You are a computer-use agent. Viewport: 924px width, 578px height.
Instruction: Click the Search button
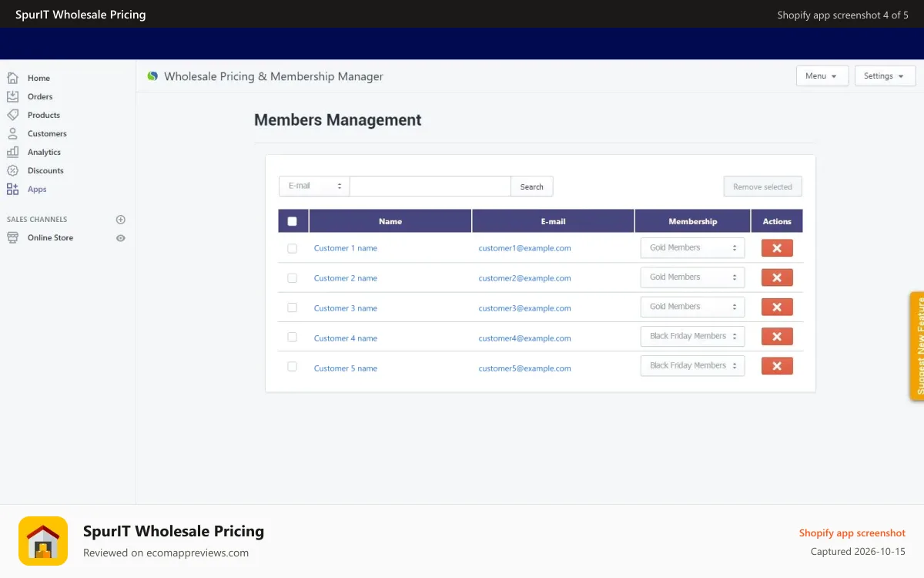coord(532,187)
